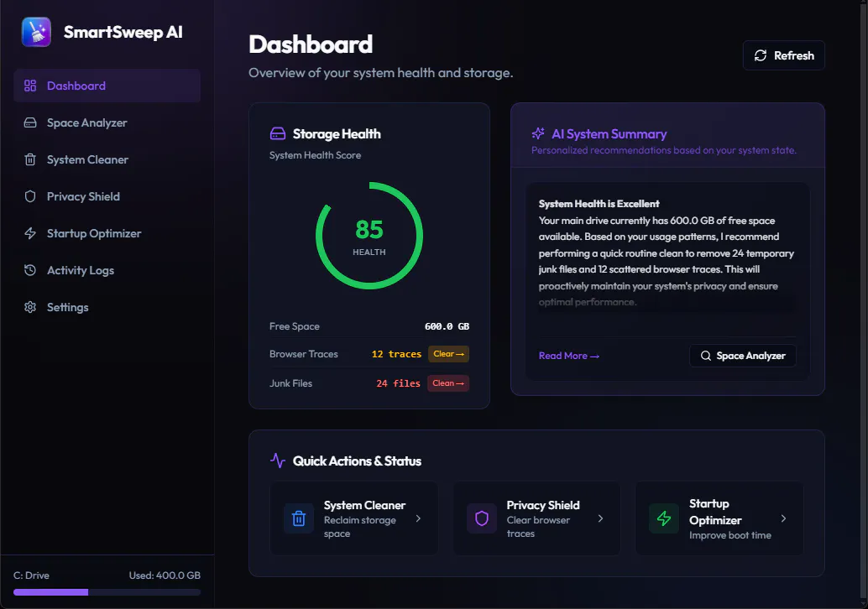Open the Settings page
The width and height of the screenshot is (868, 609).
107,307
